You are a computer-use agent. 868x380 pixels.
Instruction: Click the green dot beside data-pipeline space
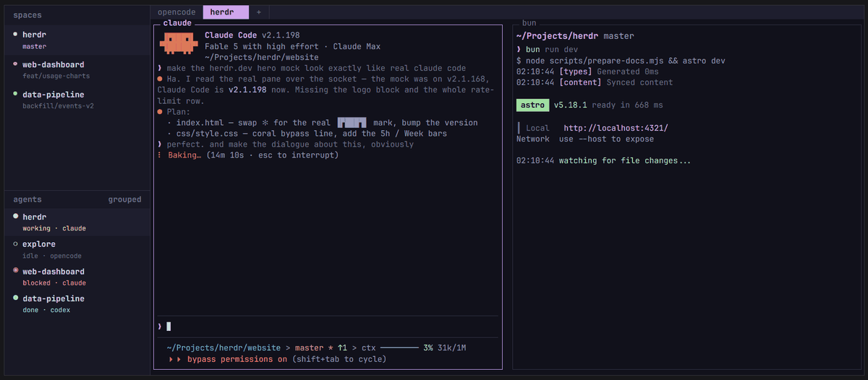[x=15, y=95]
